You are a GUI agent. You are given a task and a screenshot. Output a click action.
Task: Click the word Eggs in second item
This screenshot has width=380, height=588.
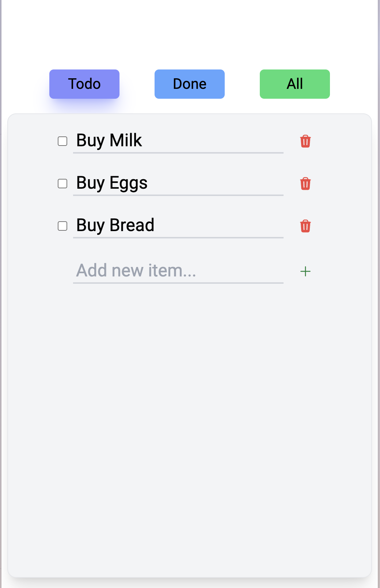coord(129,183)
